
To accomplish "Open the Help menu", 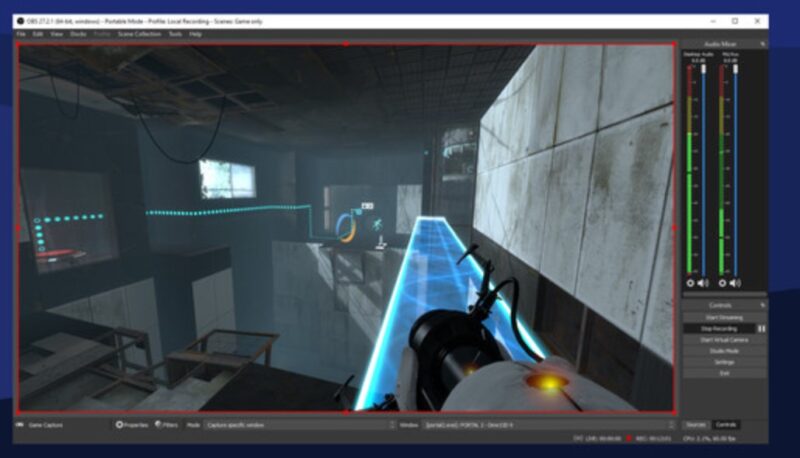I will tap(195, 34).
